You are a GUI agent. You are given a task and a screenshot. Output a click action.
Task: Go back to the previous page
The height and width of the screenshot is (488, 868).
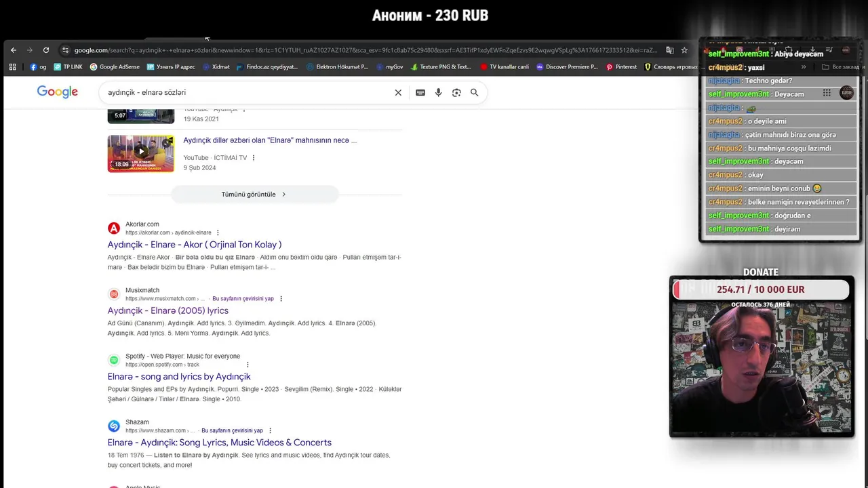coord(14,50)
